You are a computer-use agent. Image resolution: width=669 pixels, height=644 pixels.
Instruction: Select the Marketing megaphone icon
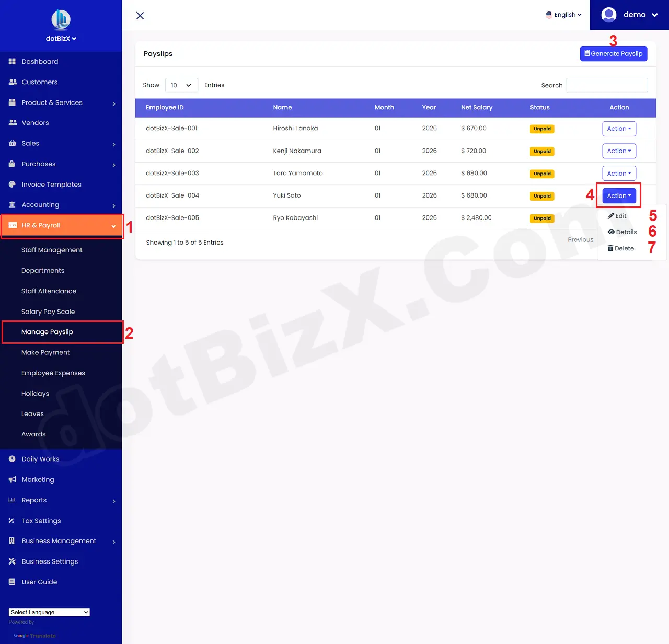point(12,479)
